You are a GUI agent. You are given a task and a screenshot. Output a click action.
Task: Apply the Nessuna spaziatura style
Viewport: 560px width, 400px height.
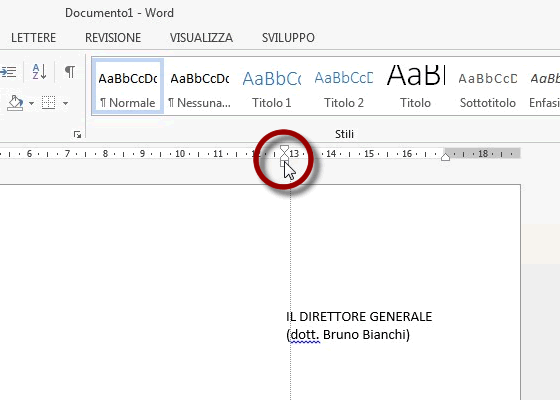200,86
